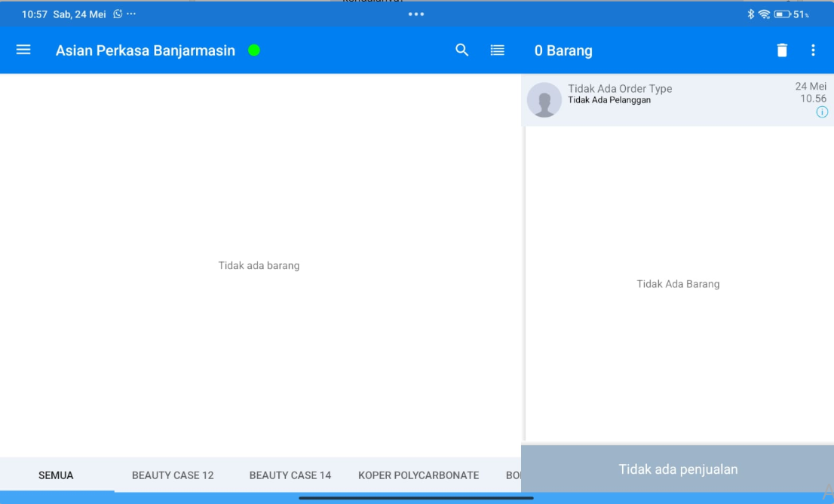Screen dimensions: 834x504
Task: Open the three-dot overflow menu in cart header
Action: (x=813, y=50)
